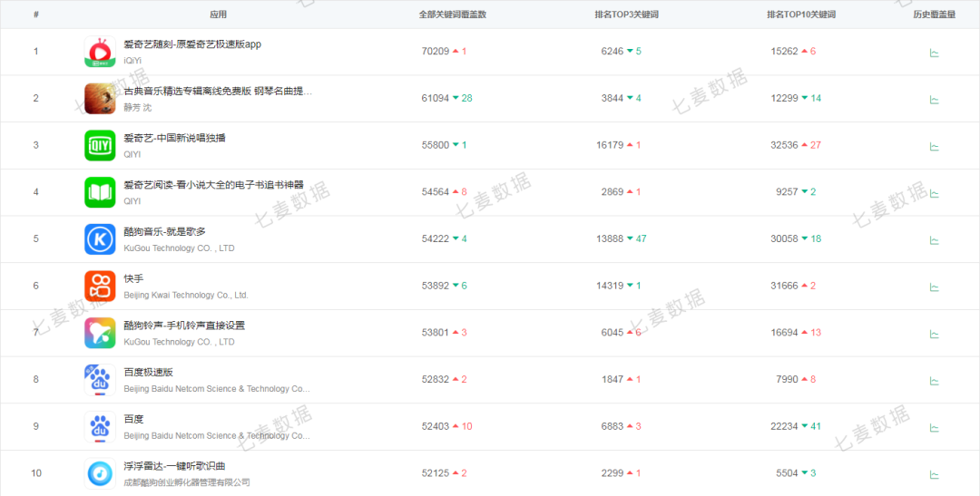Click the keyword coverage value 61094
This screenshot has height=496, width=980.
coord(436,98)
